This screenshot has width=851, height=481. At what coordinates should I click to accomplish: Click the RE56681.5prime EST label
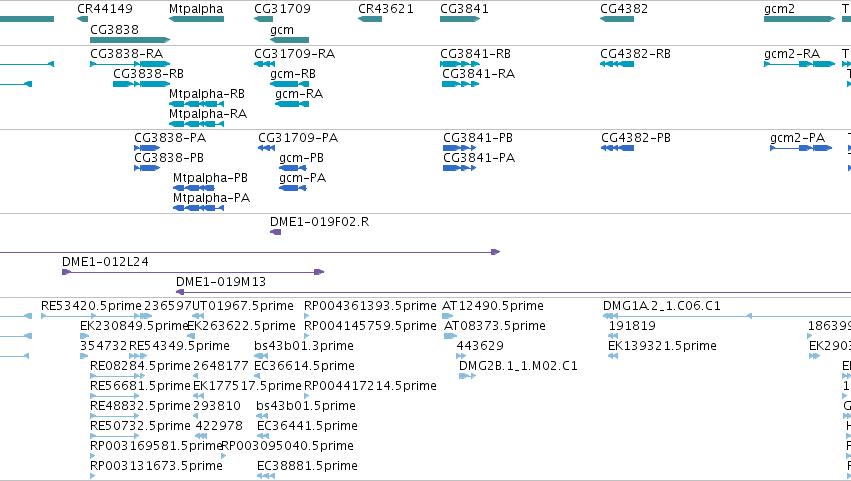(141, 387)
